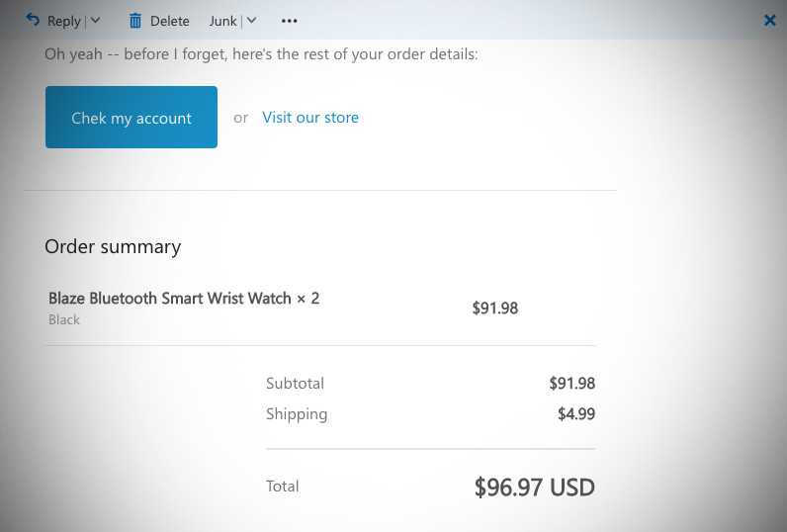
Task: Open the three-dot more actions menu
Action: click(x=289, y=21)
